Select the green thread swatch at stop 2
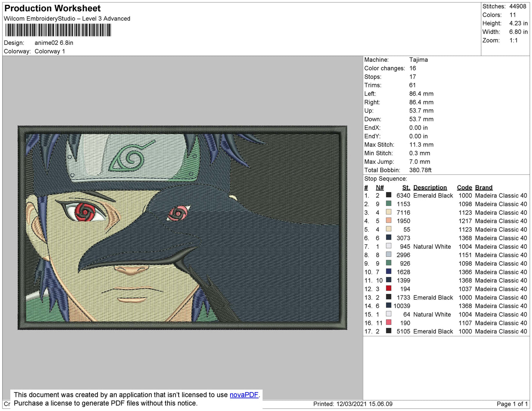 pyautogui.click(x=389, y=204)
